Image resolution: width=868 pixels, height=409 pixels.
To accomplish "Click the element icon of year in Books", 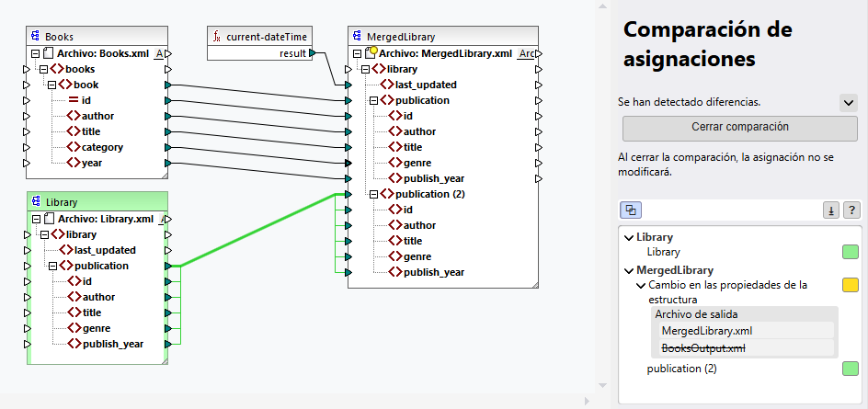I will tap(73, 163).
